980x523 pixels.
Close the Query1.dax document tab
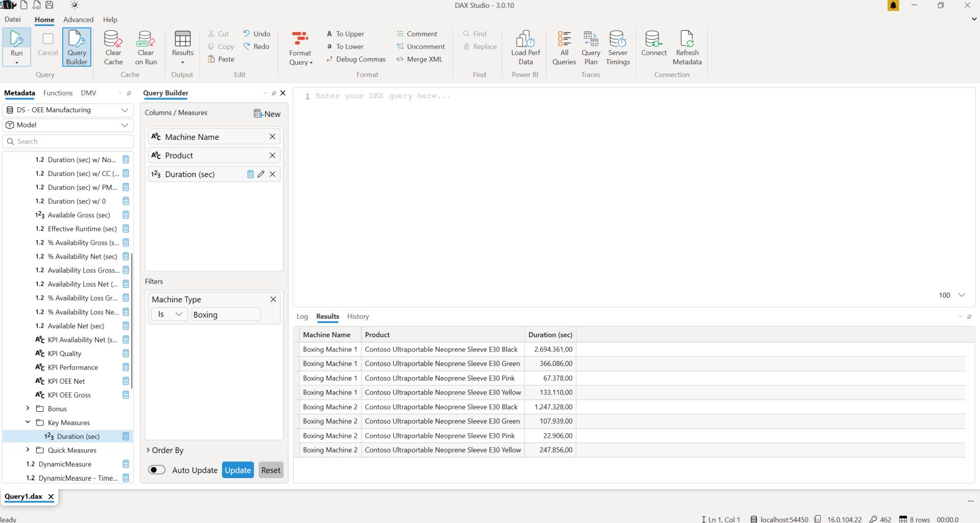pos(51,496)
